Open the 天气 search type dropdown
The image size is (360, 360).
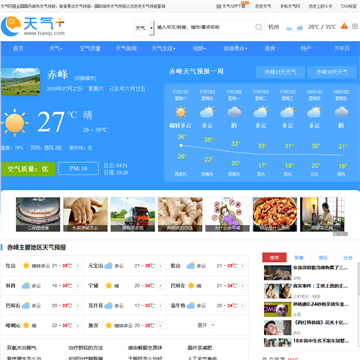pyautogui.click(x=144, y=28)
